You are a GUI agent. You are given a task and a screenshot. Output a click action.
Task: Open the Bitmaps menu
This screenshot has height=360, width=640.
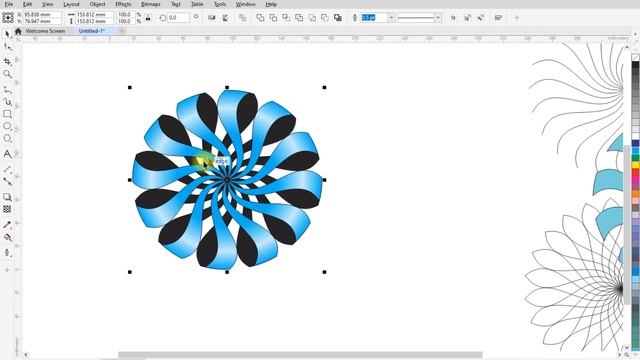tap(151, 4)
